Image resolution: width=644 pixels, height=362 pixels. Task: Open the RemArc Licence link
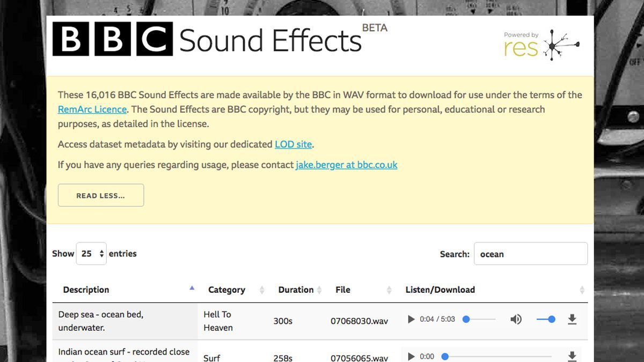(x=92, y=109)
